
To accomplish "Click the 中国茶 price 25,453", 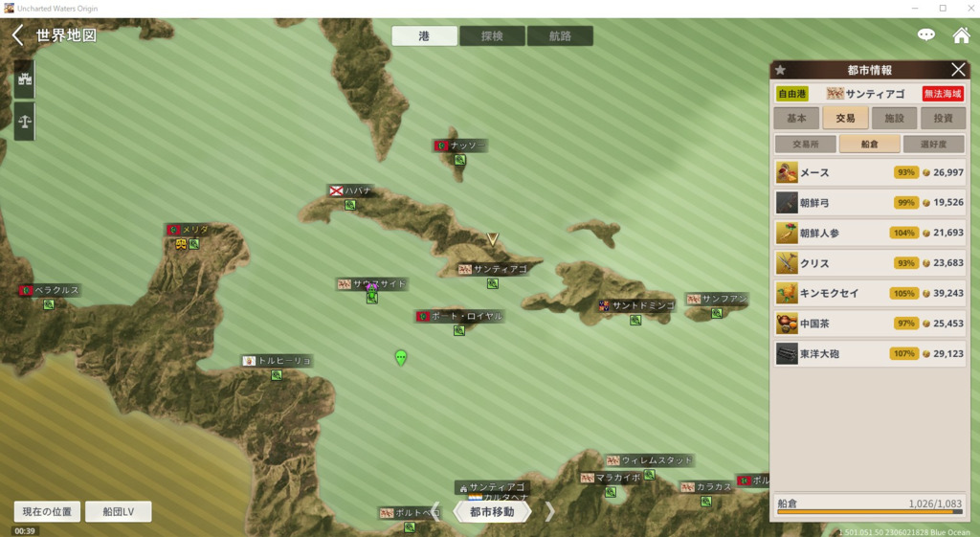I will coord(948,324).
